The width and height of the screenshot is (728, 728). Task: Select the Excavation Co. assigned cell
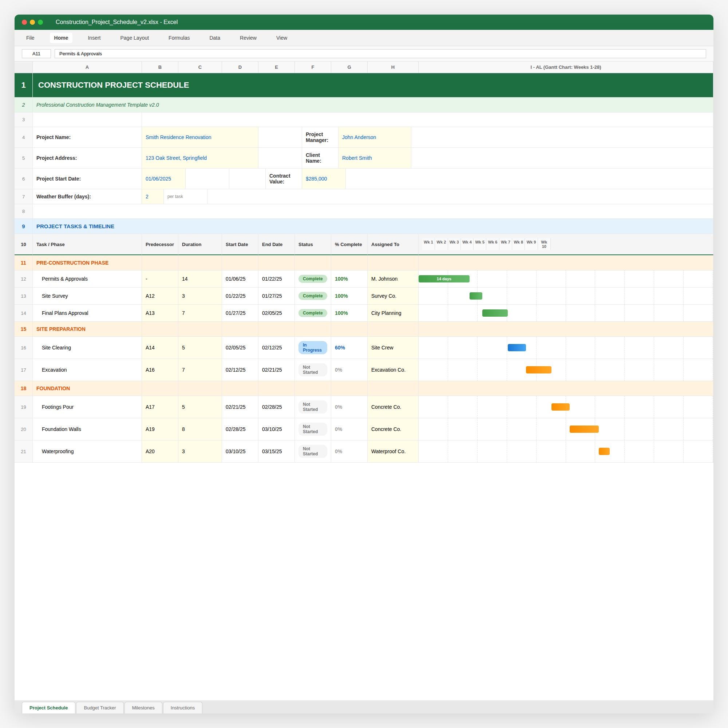(x=393, y=370)
